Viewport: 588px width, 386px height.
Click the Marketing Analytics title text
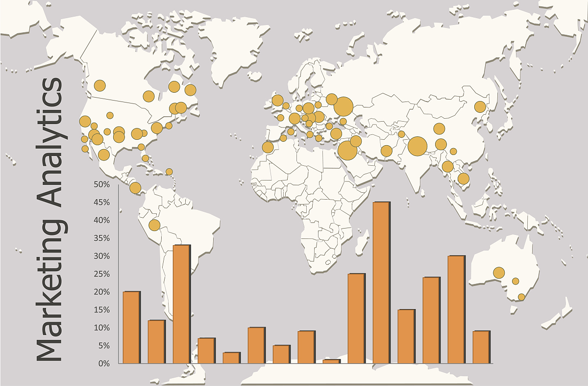click(50, 220)
